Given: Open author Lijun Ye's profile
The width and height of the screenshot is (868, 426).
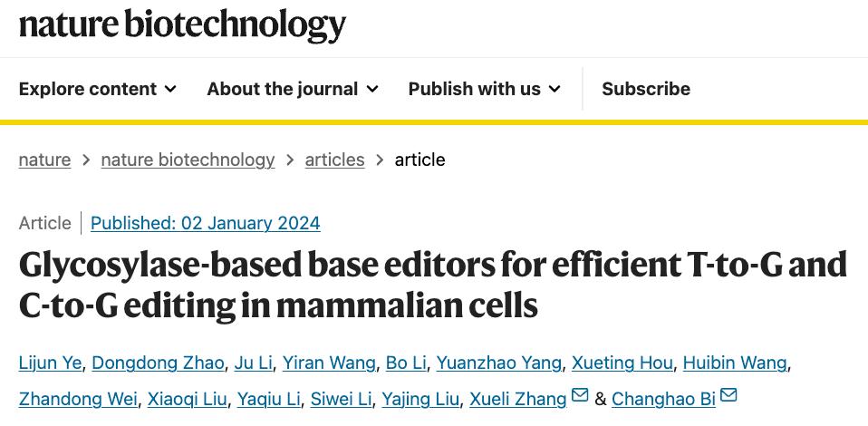Looking at the screenshot, I should coord(50,363).
